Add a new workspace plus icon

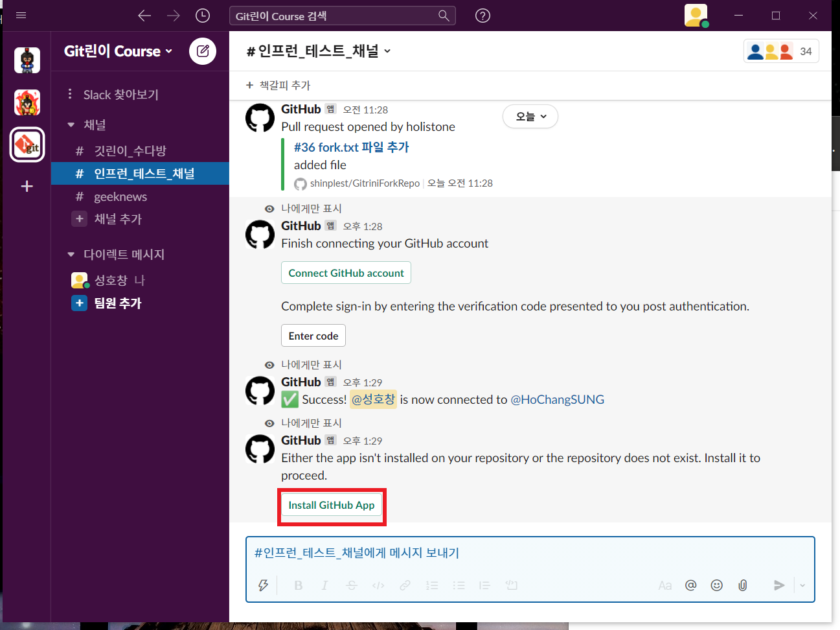[27, 187]
